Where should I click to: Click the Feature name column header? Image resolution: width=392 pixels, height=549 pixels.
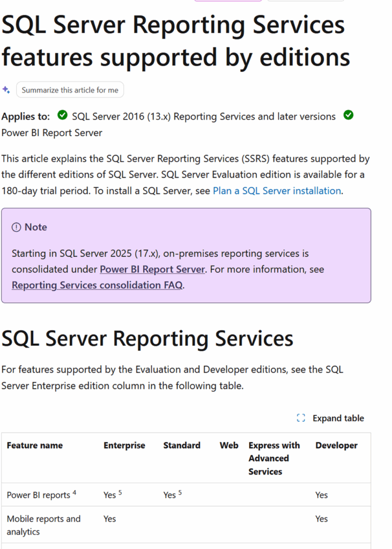pyautogui.click(x=34, y=445)
